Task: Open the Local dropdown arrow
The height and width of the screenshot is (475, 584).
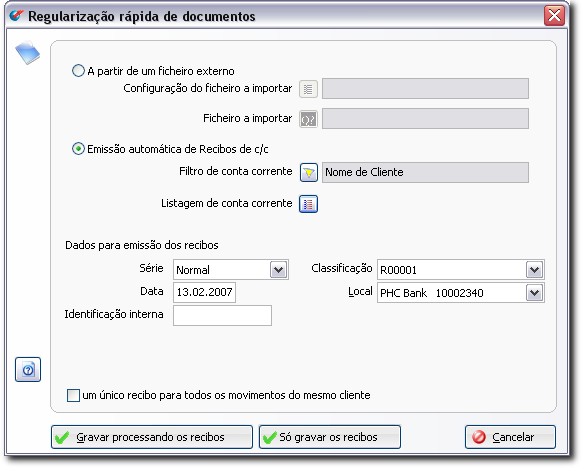Action: point(535,293)
